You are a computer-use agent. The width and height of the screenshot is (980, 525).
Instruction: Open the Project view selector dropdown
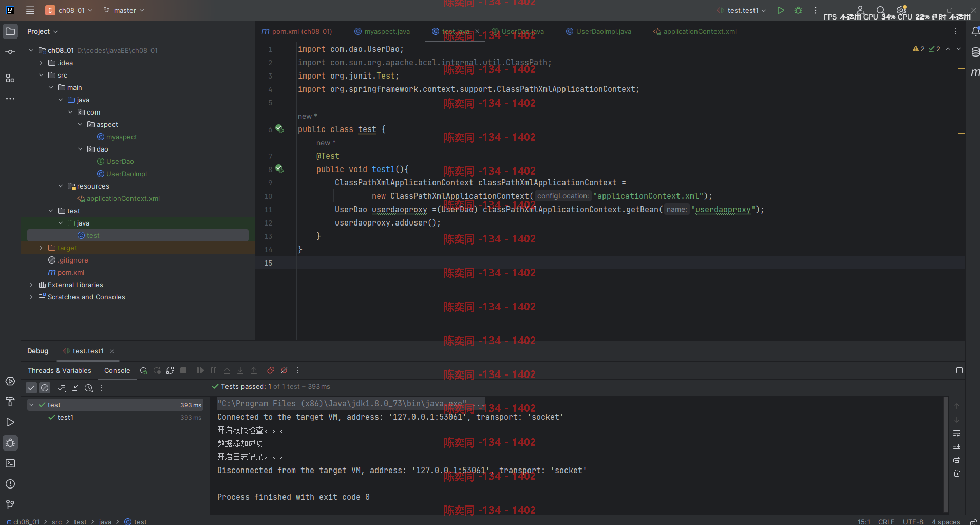(43, 31)
